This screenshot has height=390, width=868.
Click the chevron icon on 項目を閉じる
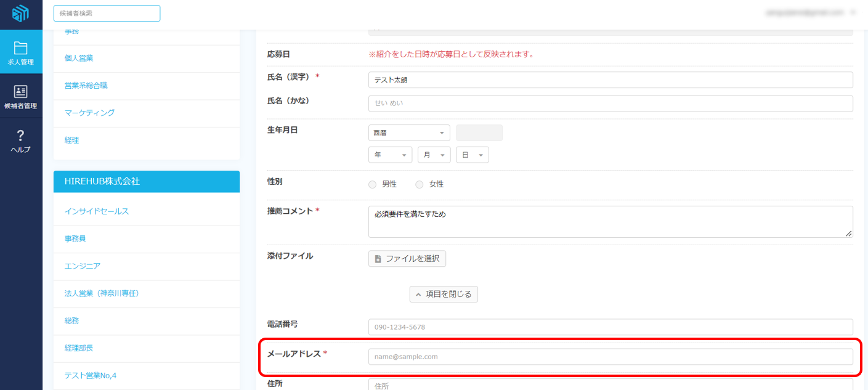point(419,295)
